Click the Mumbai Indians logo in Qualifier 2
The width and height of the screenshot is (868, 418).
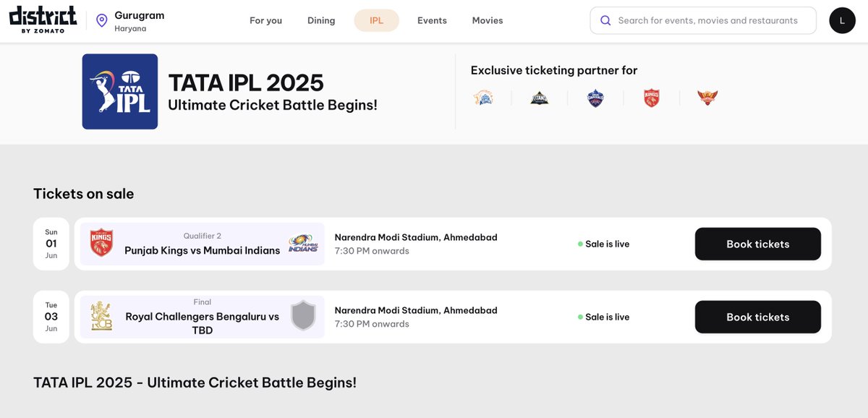[303, 244]
